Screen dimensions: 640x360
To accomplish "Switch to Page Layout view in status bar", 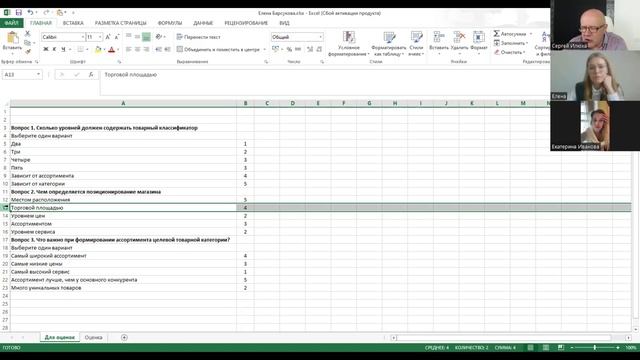I will point(546,347).
